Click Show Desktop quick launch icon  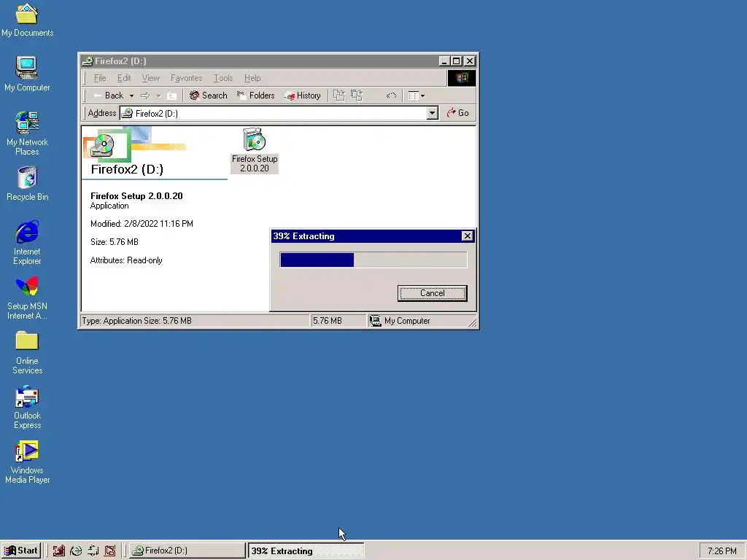pyautogui.click(x=58, y=551)
